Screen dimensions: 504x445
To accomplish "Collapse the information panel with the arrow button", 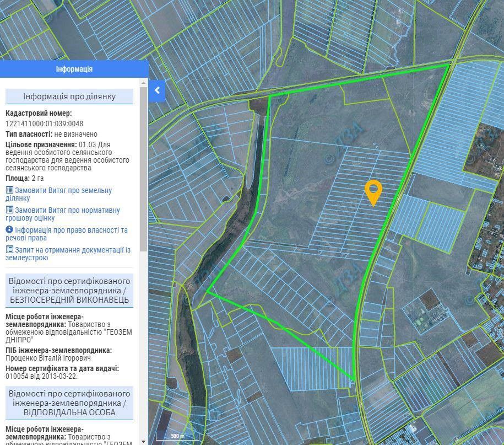I will pyautogui.click(x=157, y=90).
